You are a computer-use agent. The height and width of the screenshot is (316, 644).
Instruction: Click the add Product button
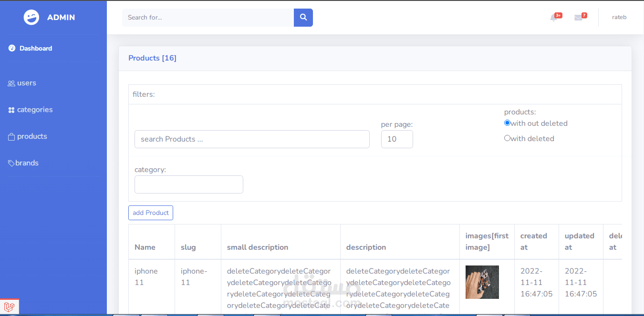point(151,213)
